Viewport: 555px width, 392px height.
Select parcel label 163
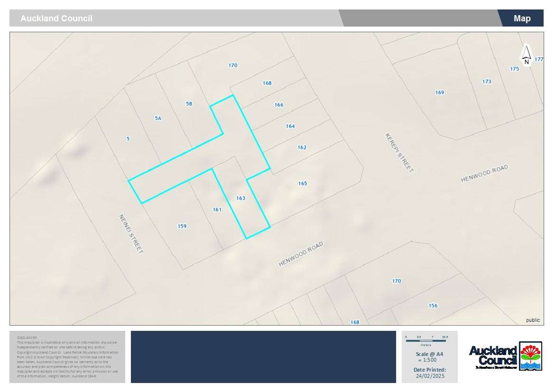[240, 198]
